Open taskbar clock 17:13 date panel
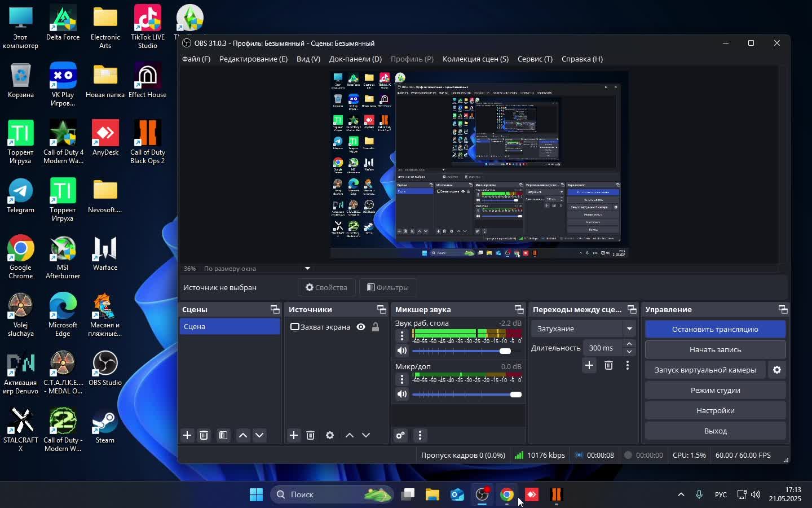 coord(785,494)
